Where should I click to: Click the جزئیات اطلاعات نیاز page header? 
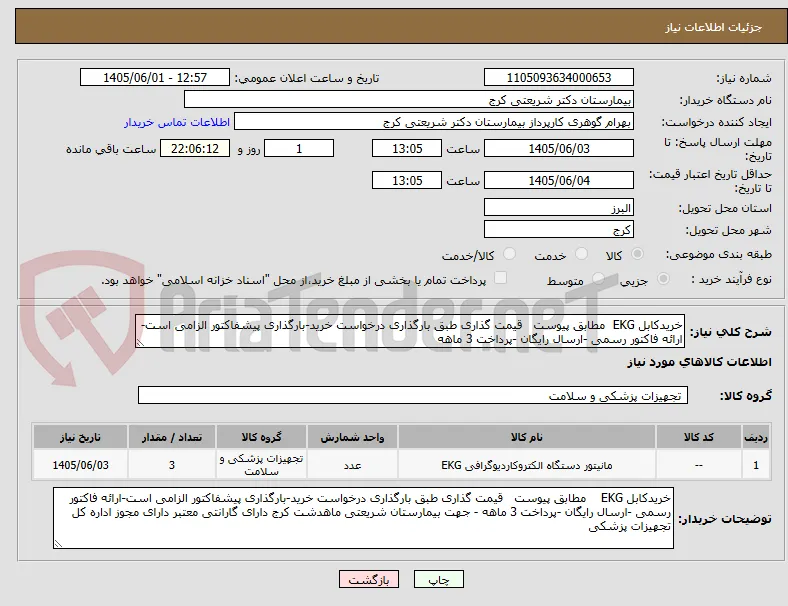click(714, 27)
